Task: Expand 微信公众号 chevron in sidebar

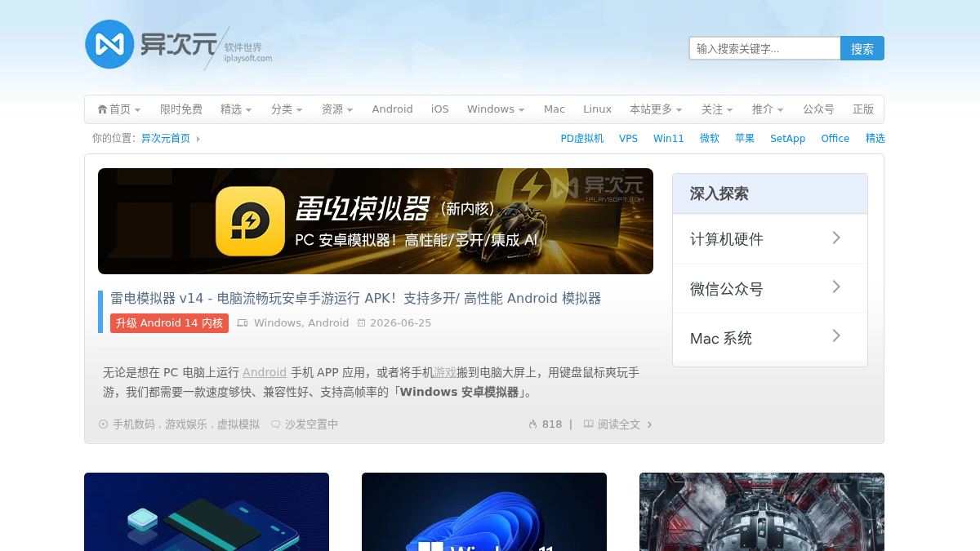Action: coord(836,287)
